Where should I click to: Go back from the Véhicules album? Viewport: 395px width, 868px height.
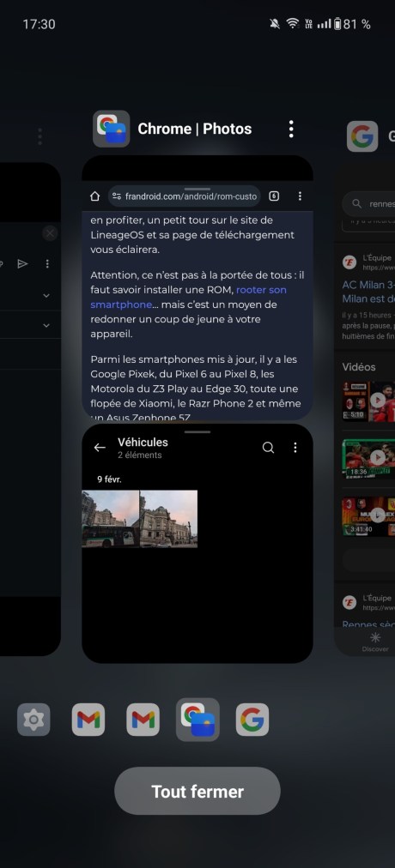pyautogui.click(x=100, y=448)
